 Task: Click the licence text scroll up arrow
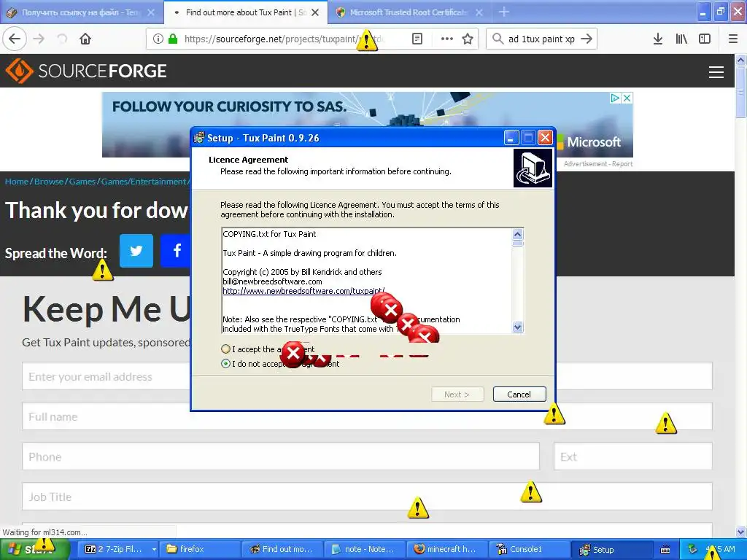point(517,234)
